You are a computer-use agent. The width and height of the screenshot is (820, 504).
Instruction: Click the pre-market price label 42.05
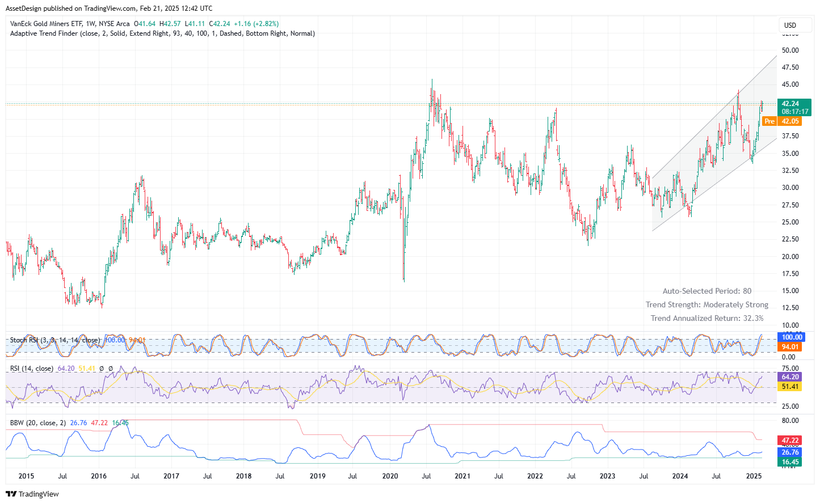click(789, 121)
